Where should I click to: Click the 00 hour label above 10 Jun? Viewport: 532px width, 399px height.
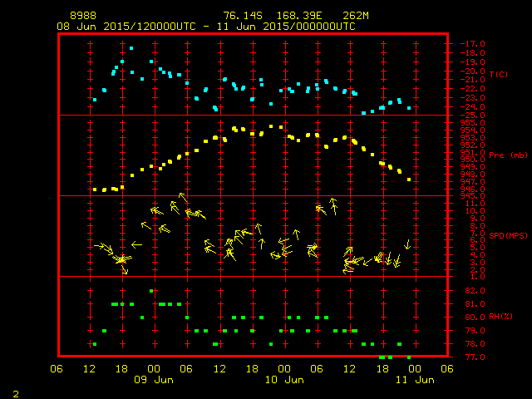coord(284,369)
